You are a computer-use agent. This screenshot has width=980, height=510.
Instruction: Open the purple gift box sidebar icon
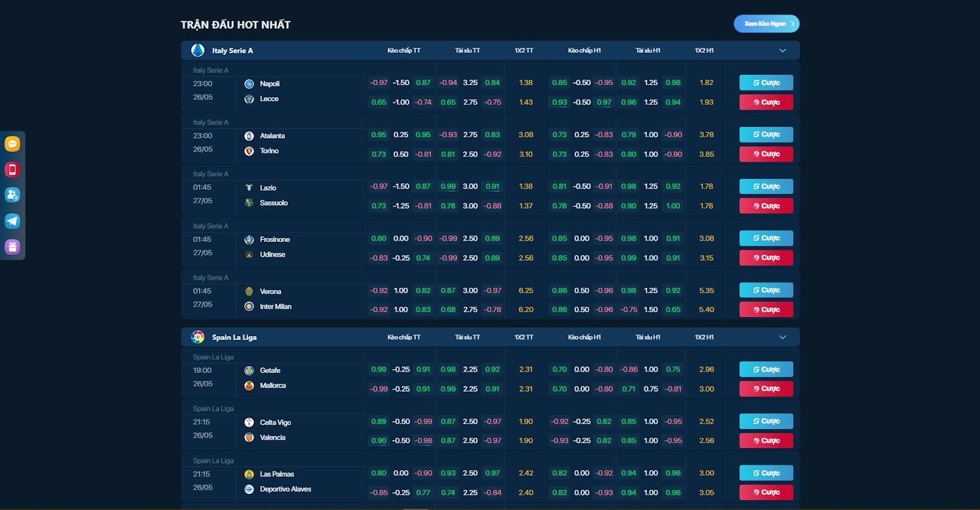pos(12,247)
